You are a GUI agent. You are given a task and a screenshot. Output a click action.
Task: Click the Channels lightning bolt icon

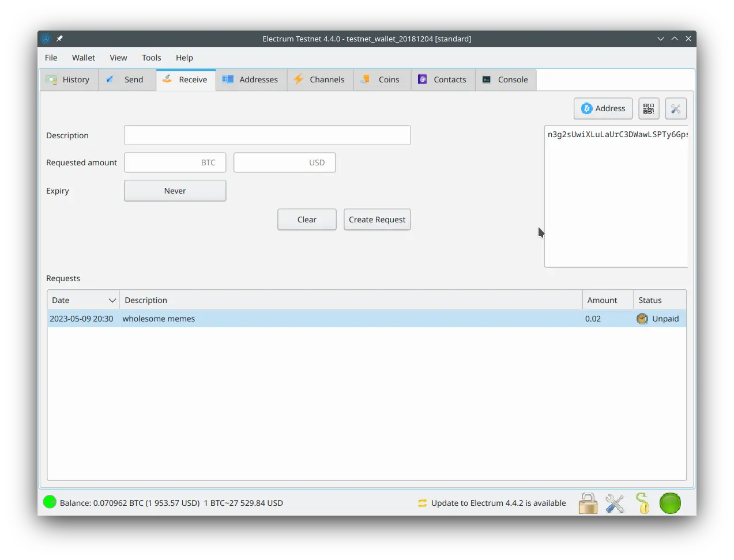(x=298, y=79)
